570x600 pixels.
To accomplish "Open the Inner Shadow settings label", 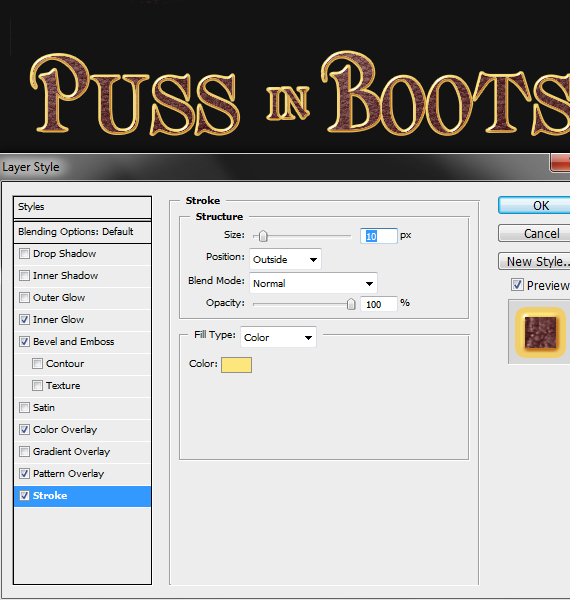I will click(x=65, y=276).
